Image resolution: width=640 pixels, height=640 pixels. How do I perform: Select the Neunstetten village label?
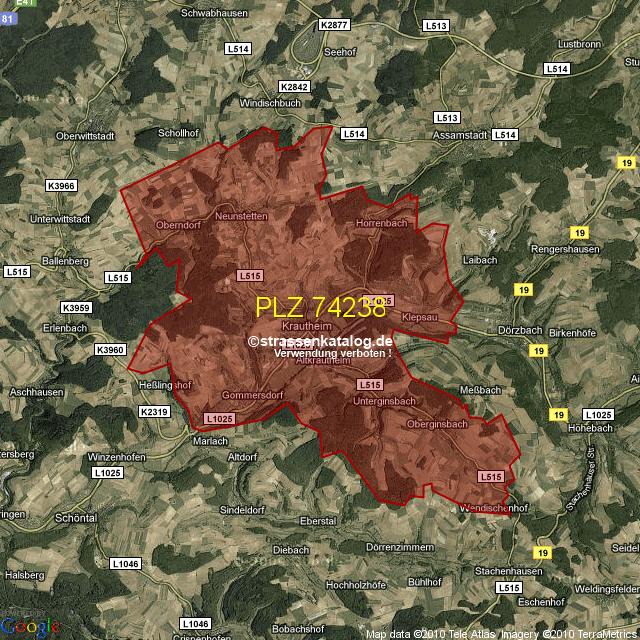click(241, 216)
